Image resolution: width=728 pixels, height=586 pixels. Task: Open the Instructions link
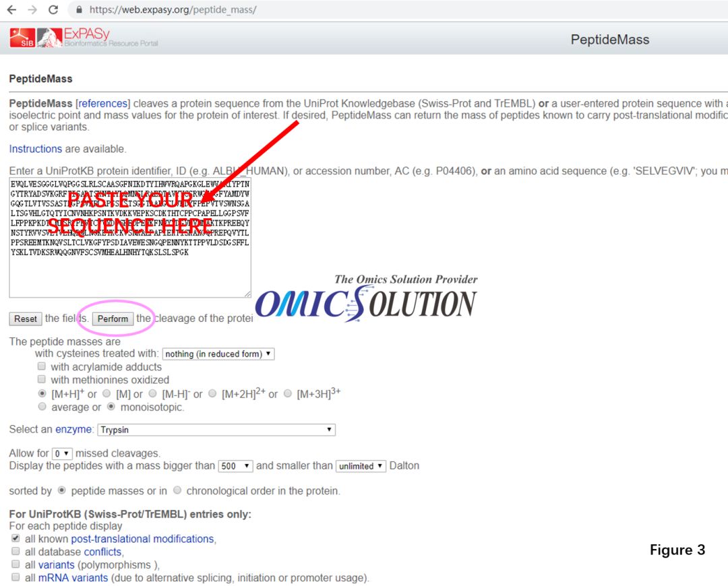[35, 149]
